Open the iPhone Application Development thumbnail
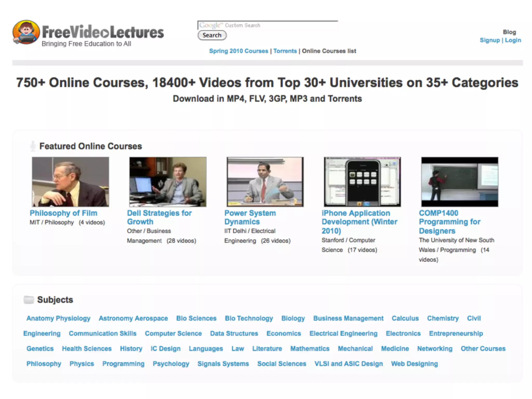 (362, 182)
